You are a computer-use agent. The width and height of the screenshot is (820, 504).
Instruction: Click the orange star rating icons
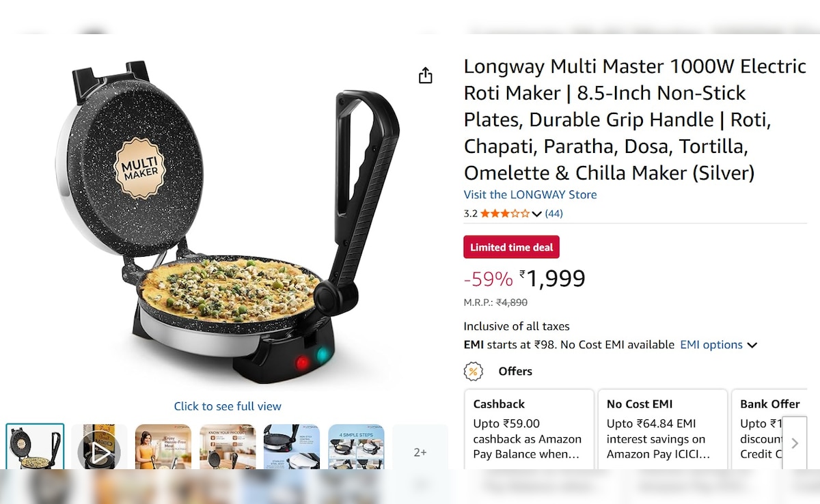click(504, 214)
